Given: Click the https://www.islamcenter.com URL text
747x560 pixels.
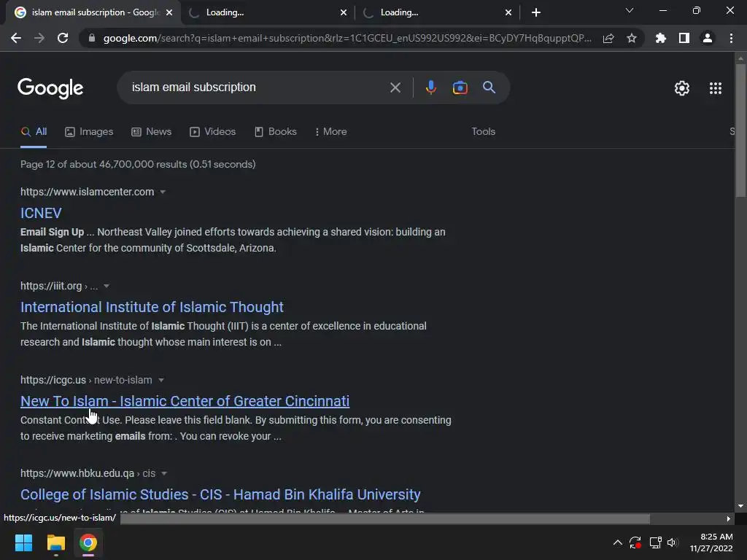Looking at the screenshot, I should coord(88,192).
